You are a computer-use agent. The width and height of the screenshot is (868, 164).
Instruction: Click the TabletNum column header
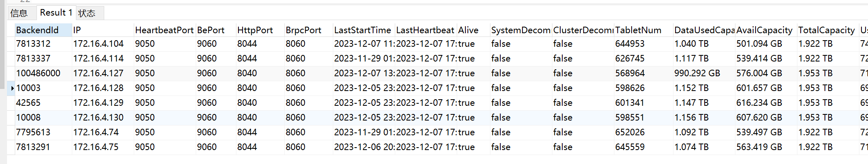tap(644, 30)
